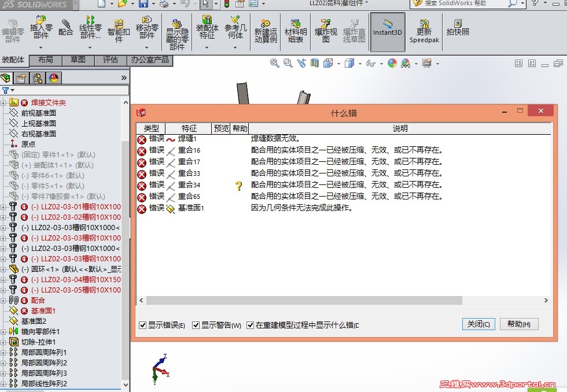Select 前视基准面 in the feature tree
567x392 pixels.
38,113
